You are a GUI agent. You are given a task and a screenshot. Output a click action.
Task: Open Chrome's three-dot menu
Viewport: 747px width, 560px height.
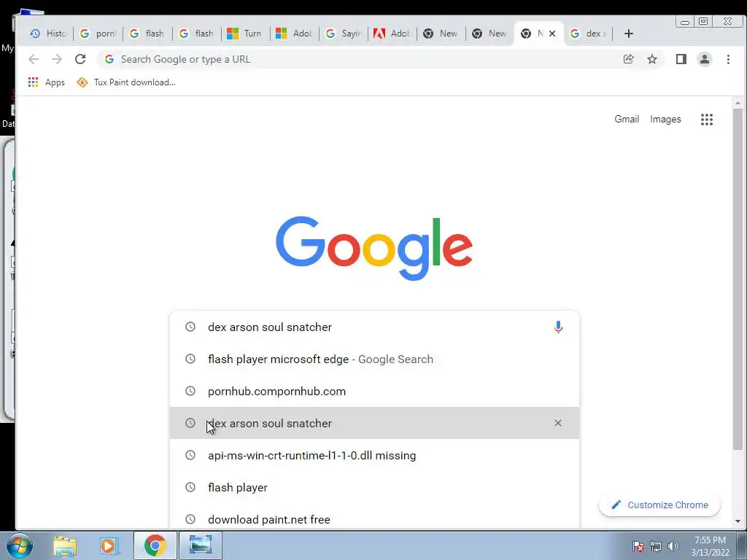coord(728,59)
